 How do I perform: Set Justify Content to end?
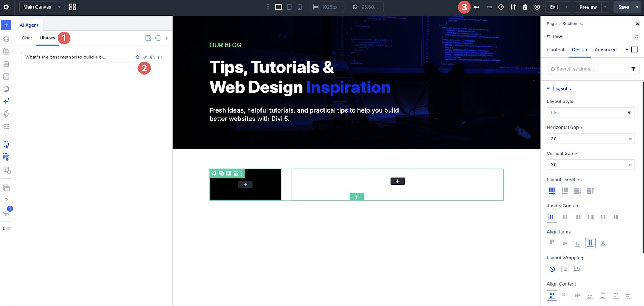coord(578,217)
